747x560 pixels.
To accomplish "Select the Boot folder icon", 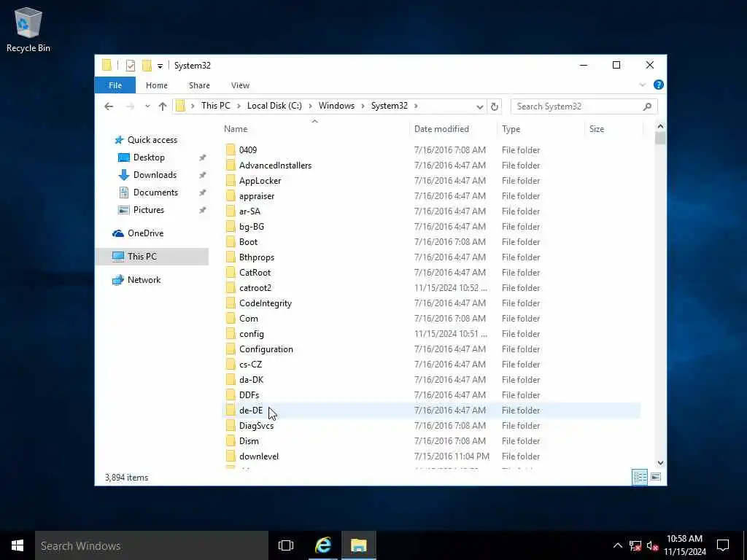I will [231, 242].
